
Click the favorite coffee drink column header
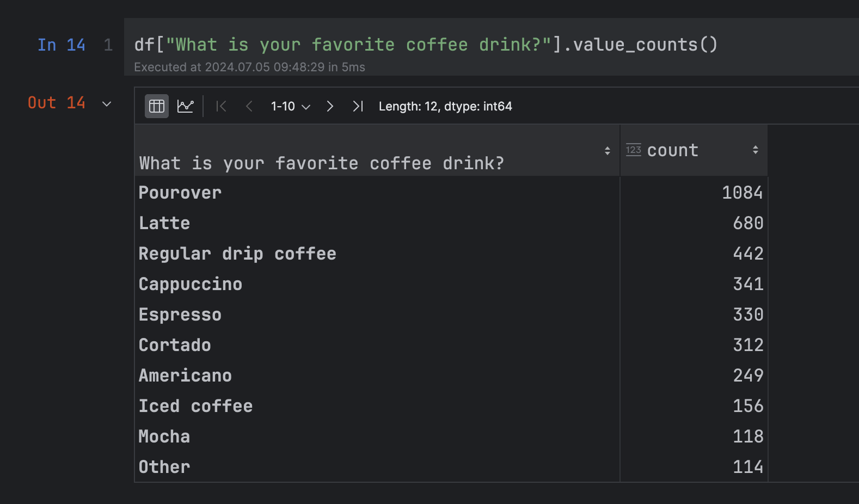click(x=321, y=163)
